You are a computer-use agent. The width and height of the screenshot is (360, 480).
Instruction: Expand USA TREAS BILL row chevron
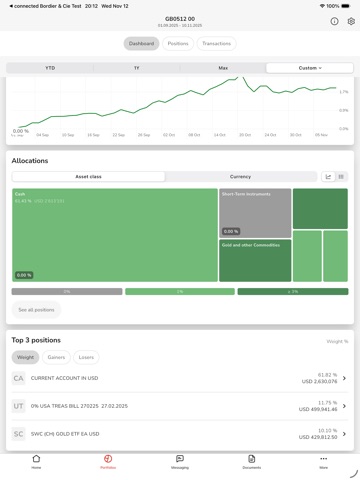(x=344, y=406)
